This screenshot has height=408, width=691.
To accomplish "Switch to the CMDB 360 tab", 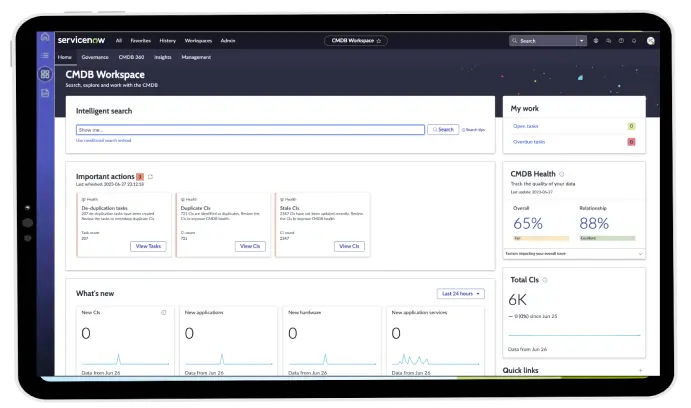I will tap(131, 57).
